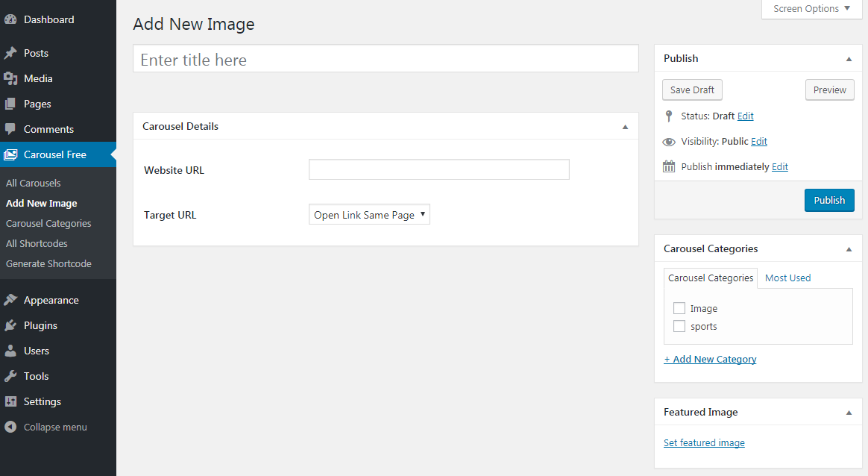Click the Dashboard gauge icon
Image resolution: width=868 pixels, height=476 pixels.
(10, 20)
